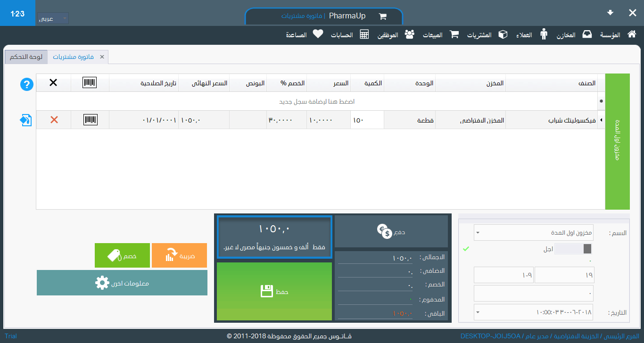The width and height of the screenshot is (644, 343).
Task: Select the expiry date cell ٠١/٠١/٠٠٠١
Action: (144, 120)
